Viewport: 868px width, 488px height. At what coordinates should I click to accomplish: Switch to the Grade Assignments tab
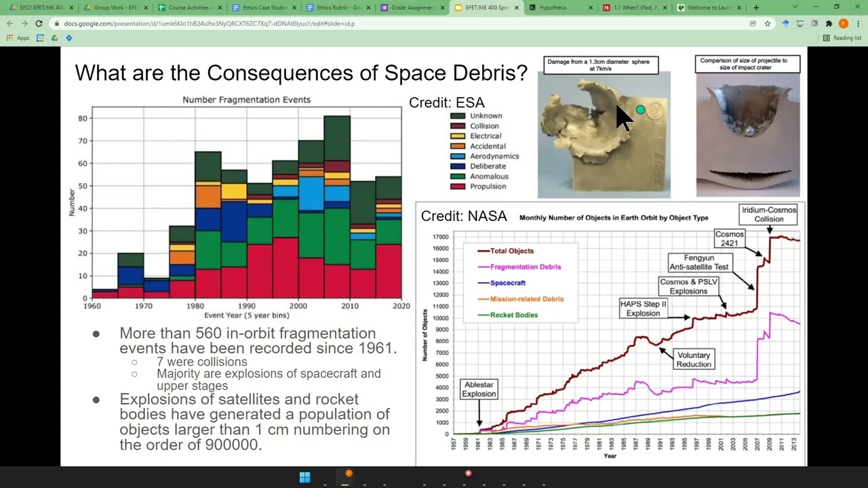coord(411,7)
